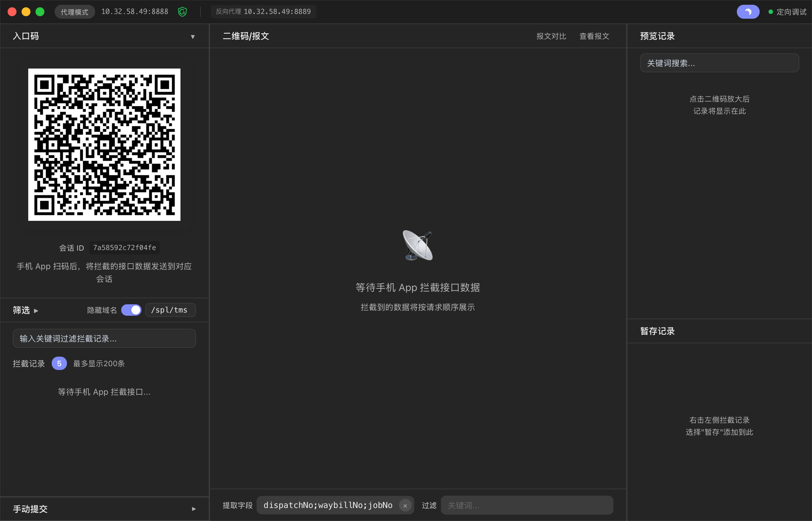The width and height of the screenshot is (812, 521).
Task: Clear the 提取字段 field with the x button
Action: [405, 505]
